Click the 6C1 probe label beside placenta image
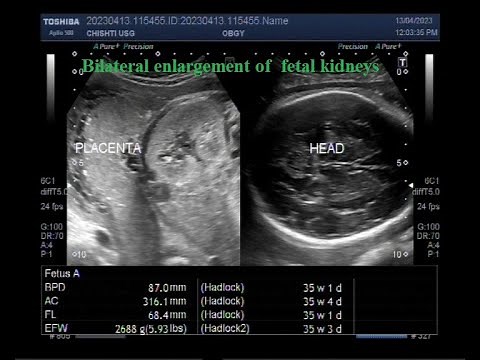This screenshot has width=480, height=360. 48,181
